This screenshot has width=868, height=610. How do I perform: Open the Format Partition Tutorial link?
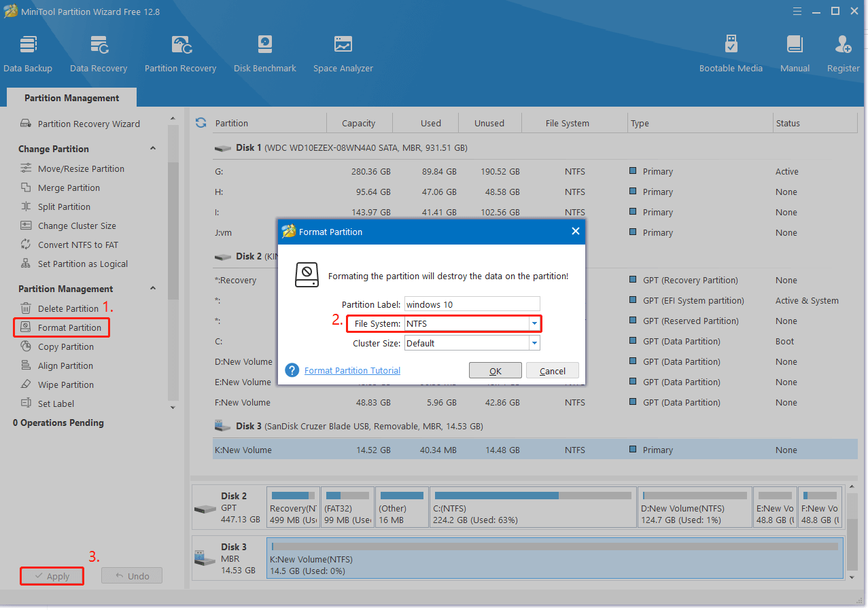click(x=352, y=370)
